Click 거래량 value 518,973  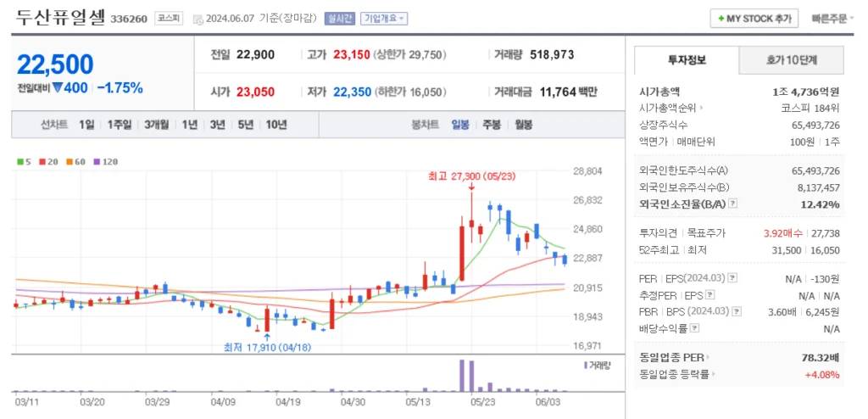[552, 55]
